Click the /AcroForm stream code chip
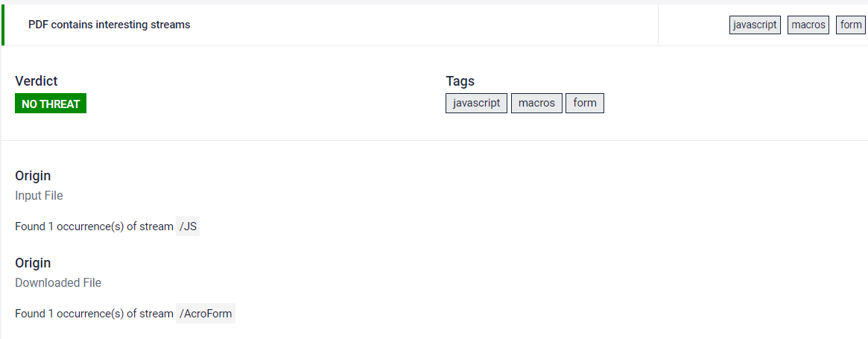Image resolution: width=868 pixels, height=339 pixels. (x=206, y=314)
